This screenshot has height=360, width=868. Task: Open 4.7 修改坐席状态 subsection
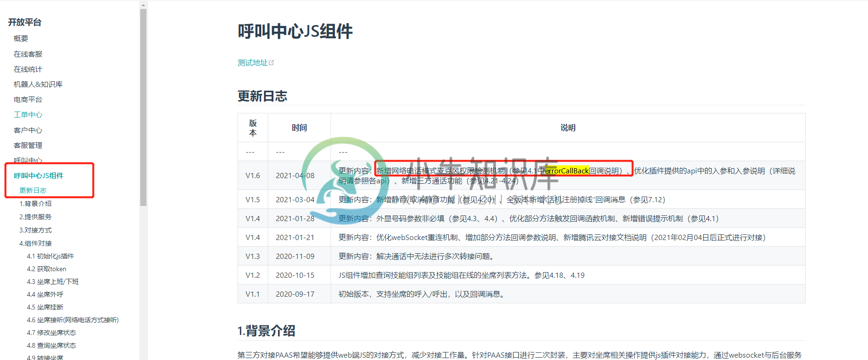pyautogui.click(x=51, y=333)
